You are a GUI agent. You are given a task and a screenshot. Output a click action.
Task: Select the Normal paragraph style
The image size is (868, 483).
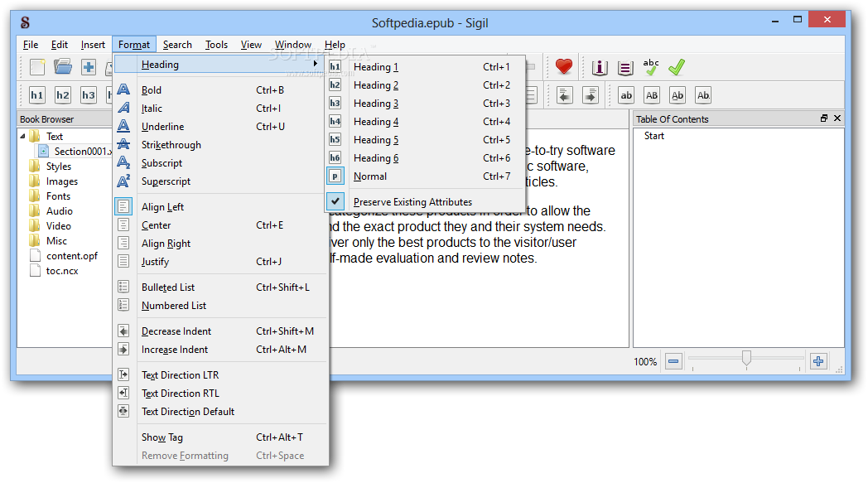pyautogui.click(x=425, y=176)
